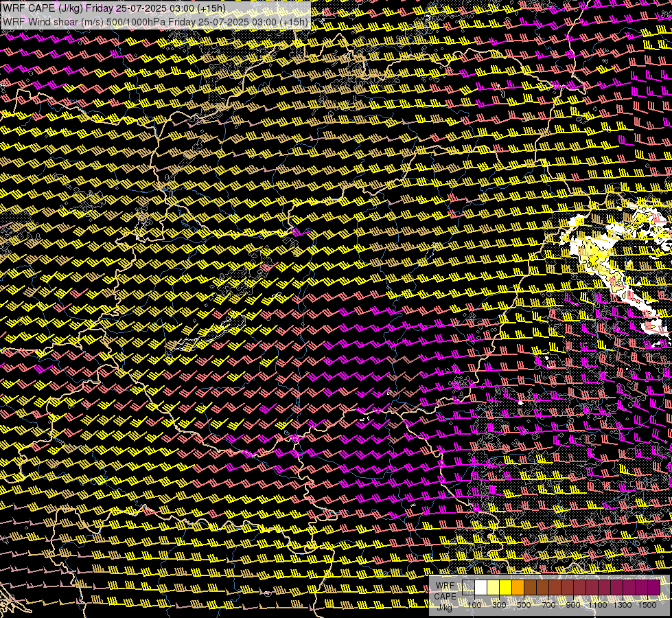Click the WRF label in the legend
Screen dimensions: 672x618
445,586
